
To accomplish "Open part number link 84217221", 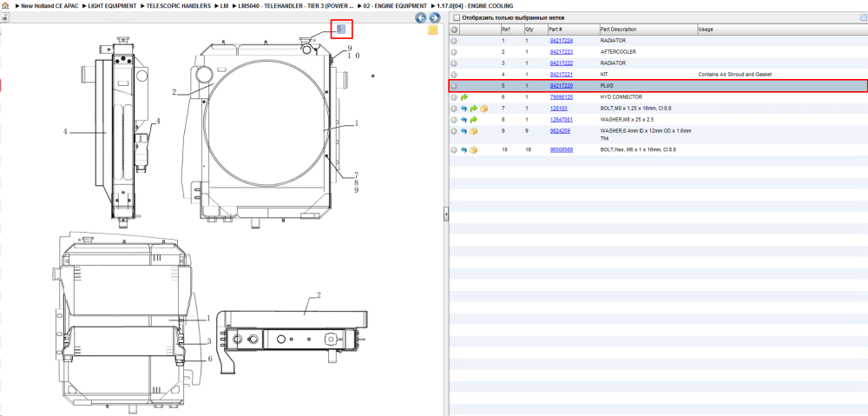I will pos(561,74).
